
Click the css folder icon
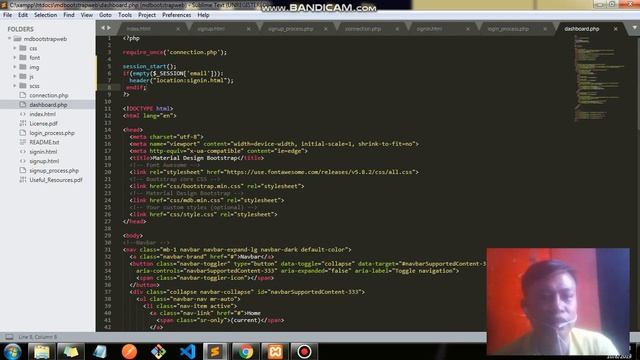23,48
